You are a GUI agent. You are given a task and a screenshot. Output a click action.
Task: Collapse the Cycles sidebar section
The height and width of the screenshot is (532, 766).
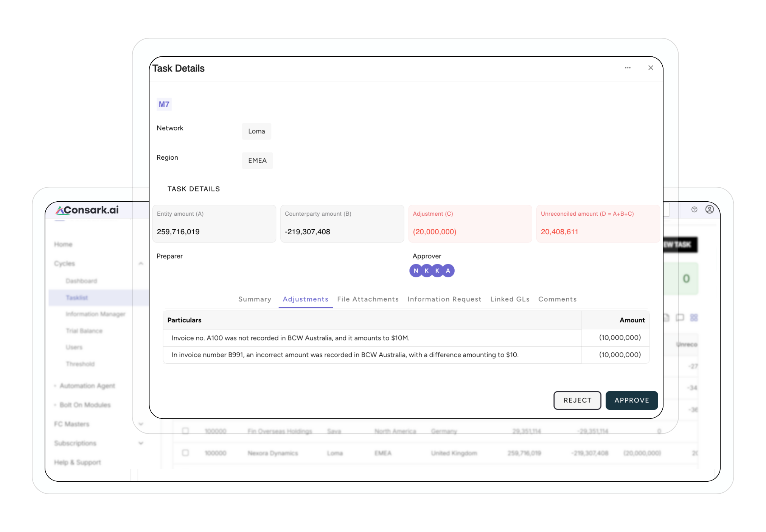pos(141,263)
